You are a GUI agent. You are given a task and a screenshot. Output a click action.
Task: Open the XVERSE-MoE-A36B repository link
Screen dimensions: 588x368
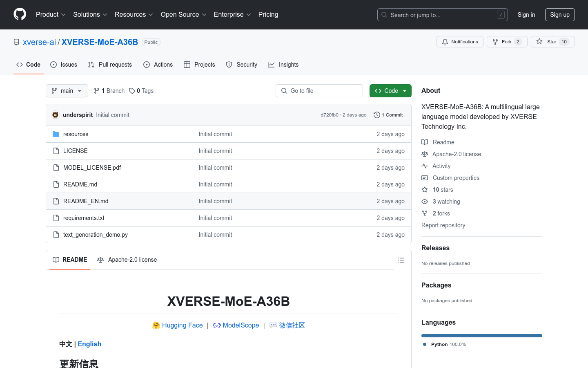click(100, 42)
